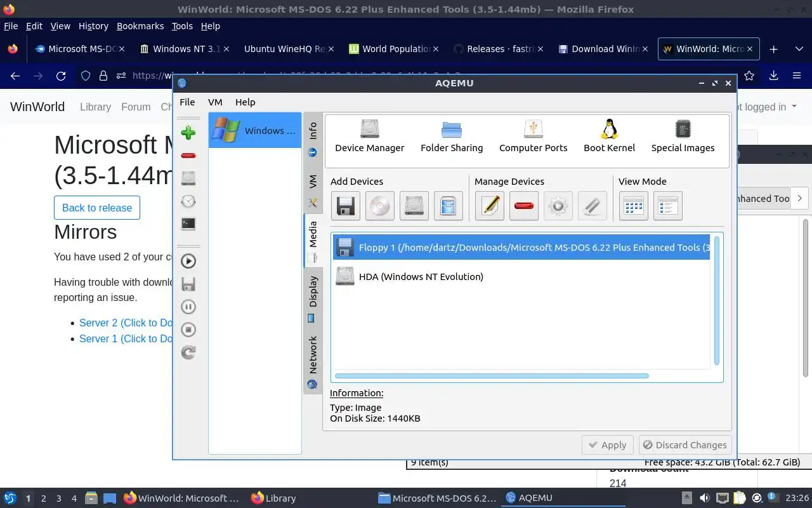Click the Apply button
Image resolution: width=812 pixels, height=508 pixels.
607,445
